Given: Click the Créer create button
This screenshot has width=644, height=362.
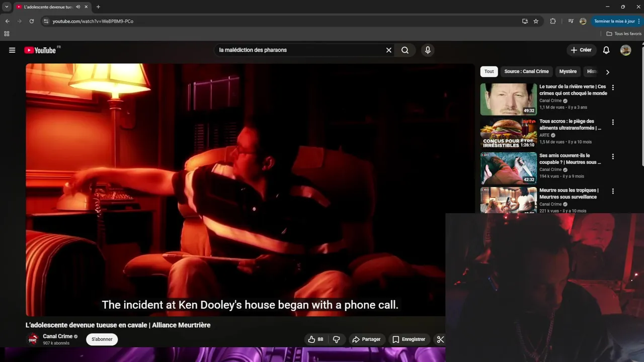Looking at the screenshot, I should [x=581, y=50].
